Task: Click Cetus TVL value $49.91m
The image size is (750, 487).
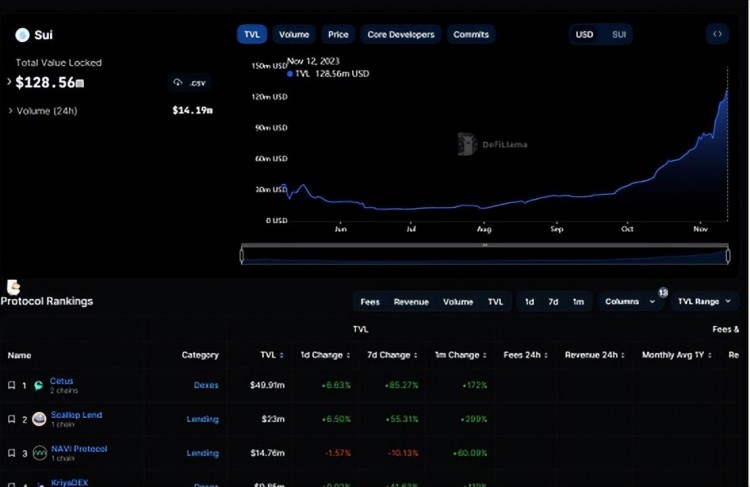Action: pyautogui.click(x=267, y=385)
